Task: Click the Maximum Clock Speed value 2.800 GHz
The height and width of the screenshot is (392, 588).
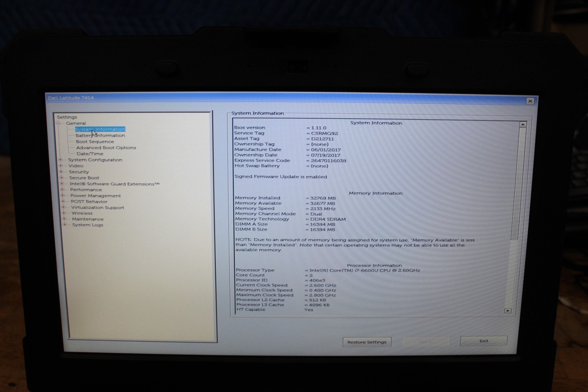Action: click(x=322, y=295)
